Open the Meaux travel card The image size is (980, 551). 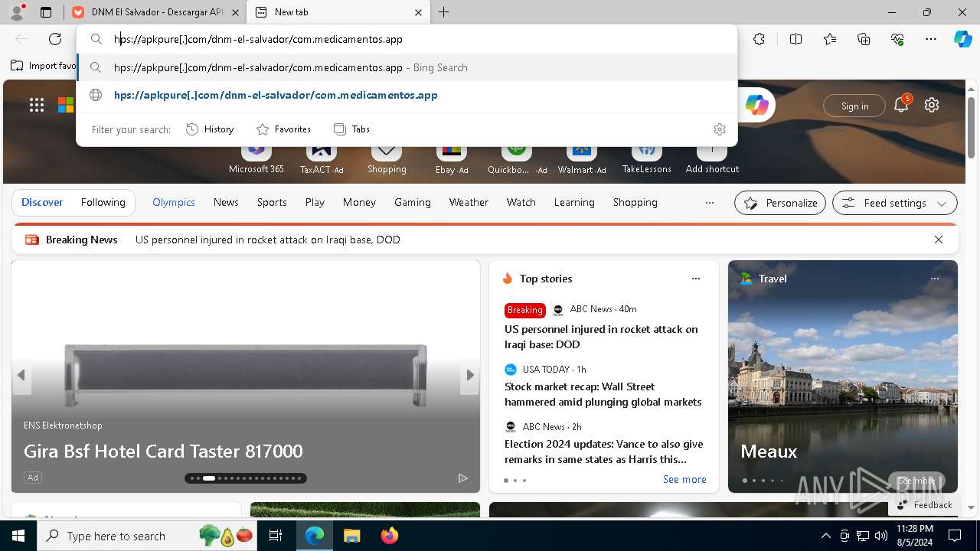[843, 377]
